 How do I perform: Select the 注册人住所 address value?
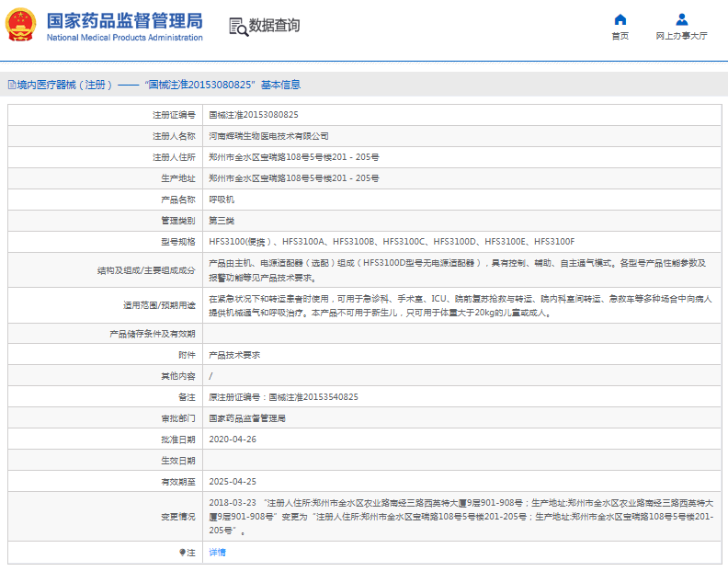click(293, 157)
